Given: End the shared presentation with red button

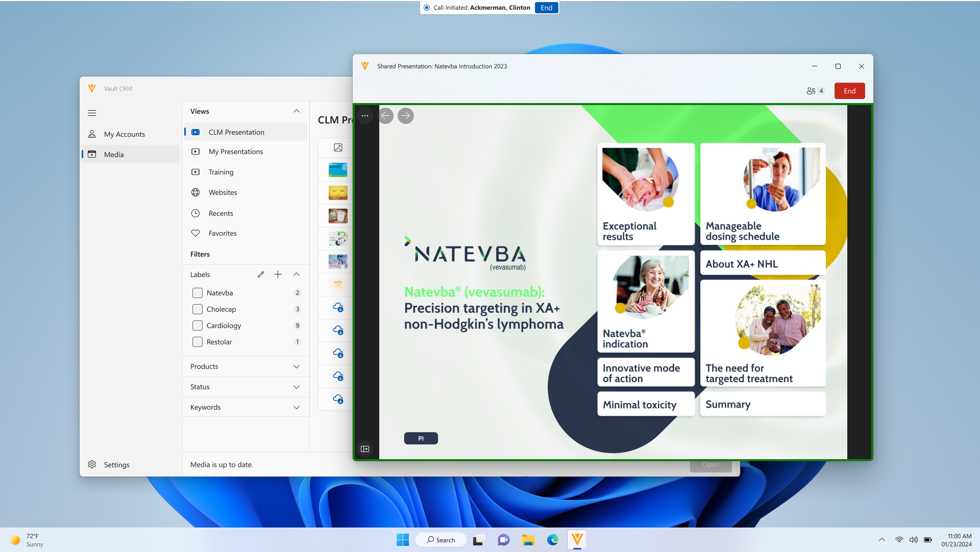Looking at the screenshot, I should tap(849, 91).
